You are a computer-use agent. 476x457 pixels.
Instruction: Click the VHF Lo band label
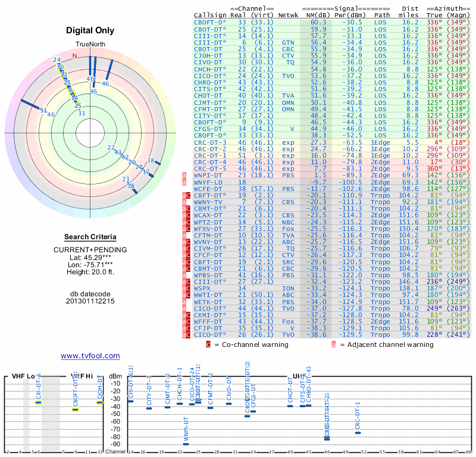pos(23,376)
